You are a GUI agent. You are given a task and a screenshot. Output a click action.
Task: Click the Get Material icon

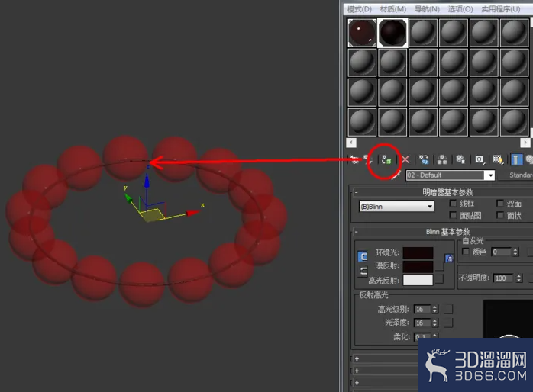pyautogui.click(x=354, y=159)
